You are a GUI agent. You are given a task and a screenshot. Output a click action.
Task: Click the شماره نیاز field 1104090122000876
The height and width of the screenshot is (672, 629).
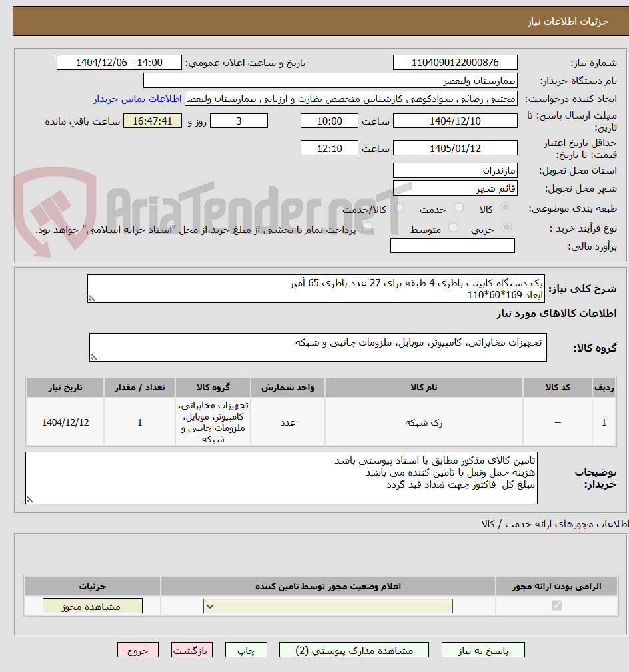pyautogui.click(x=455, y=63)
